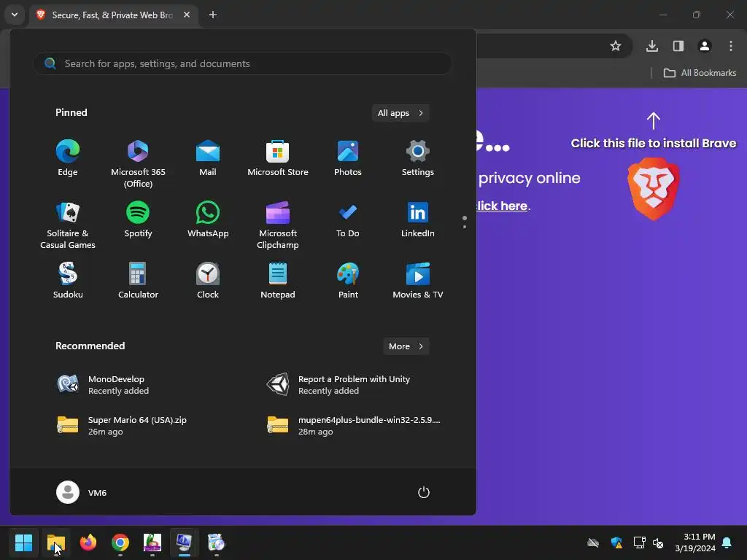Launch LinkedIn
Viewport: 747px width, 560px height.
pyautogui.click(x=418, y=219)
